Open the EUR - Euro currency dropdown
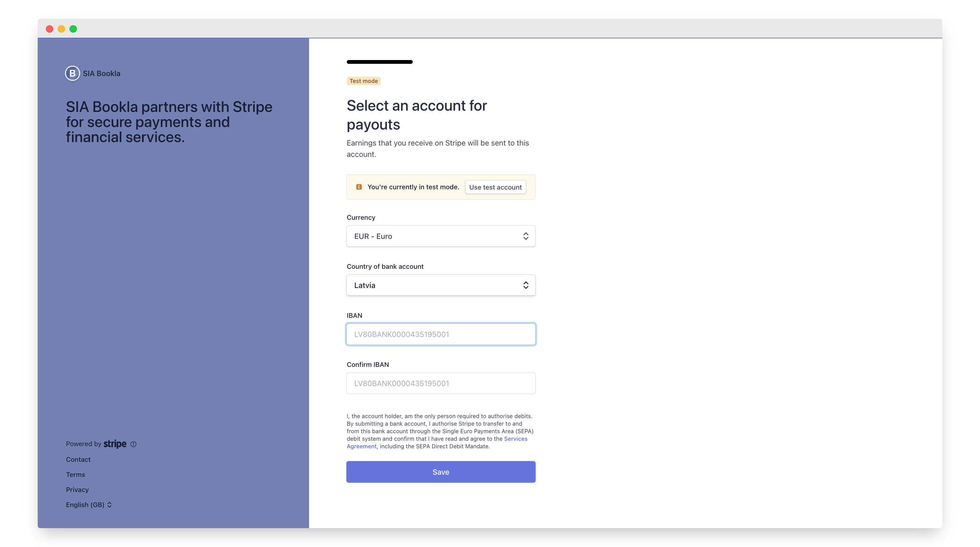 (x=440, y=236)
